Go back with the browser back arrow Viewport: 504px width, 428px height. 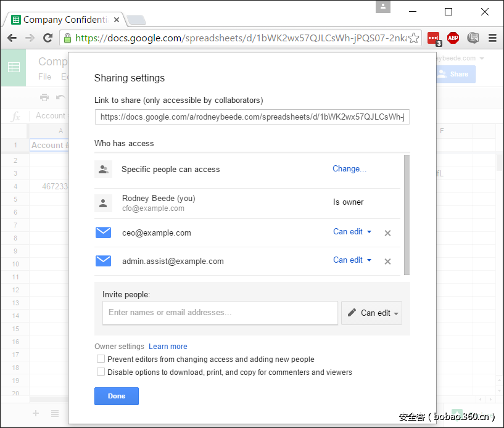point(12,38)
